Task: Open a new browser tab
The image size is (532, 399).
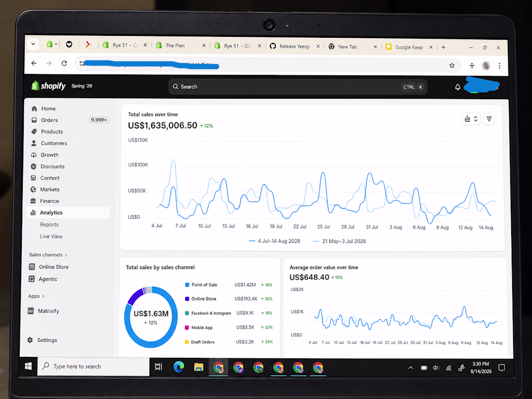Action: pyautogui.click(x=443, y=47)
